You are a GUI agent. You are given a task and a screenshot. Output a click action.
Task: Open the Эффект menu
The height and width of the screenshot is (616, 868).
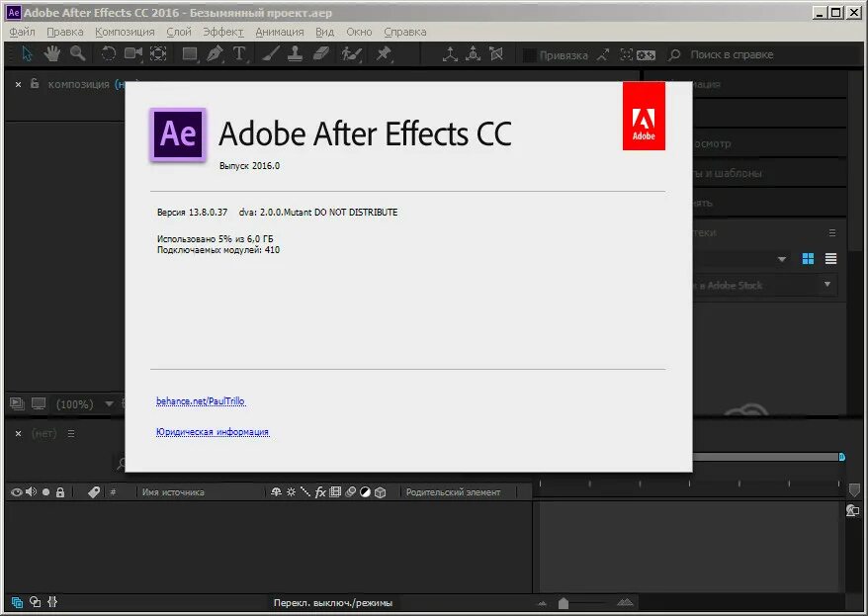pyautogui.click(x=223, y=32)
